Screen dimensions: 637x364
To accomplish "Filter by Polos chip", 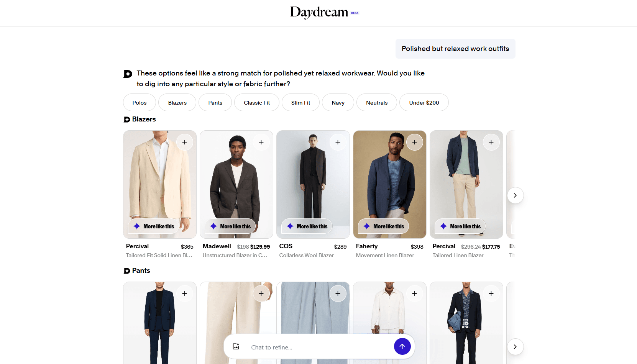I will (140, 103).
